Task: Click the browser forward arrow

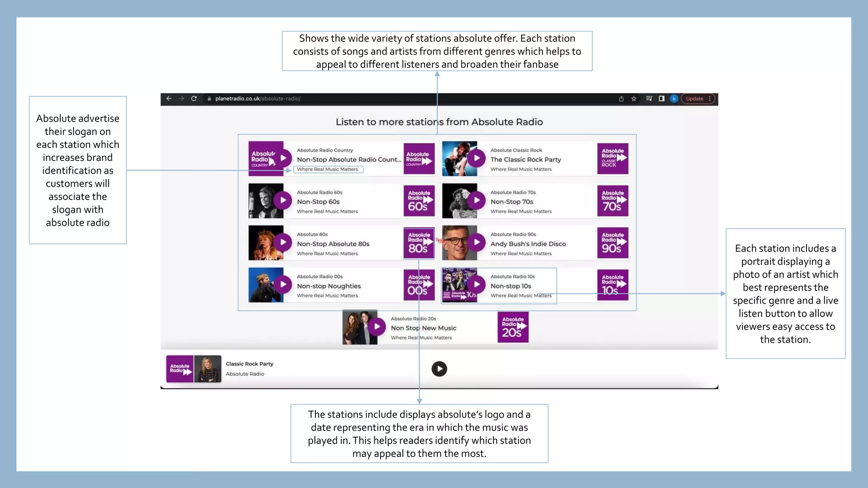Action: (181, 98)
